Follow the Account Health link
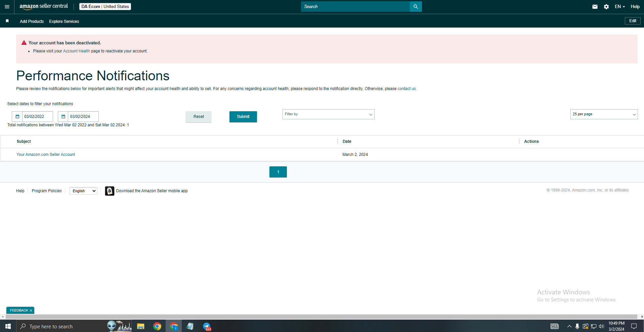The image size is (644, 332). pyautogui.click(x=77, y=51)
